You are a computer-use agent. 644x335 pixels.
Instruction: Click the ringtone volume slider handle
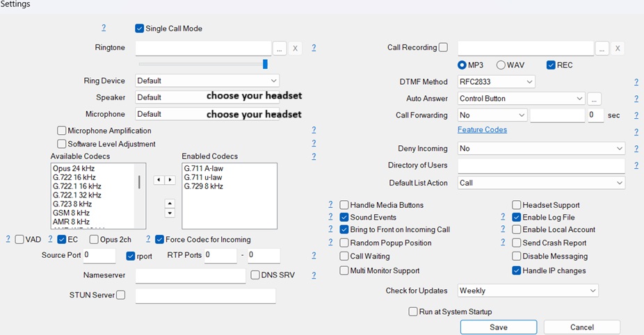click(x=265, y=64)
